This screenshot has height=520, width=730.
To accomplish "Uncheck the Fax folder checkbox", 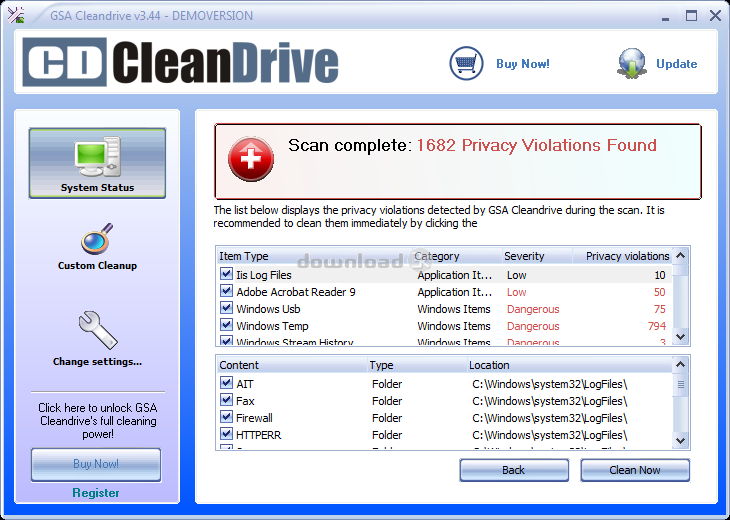I will tap(226, 400).
